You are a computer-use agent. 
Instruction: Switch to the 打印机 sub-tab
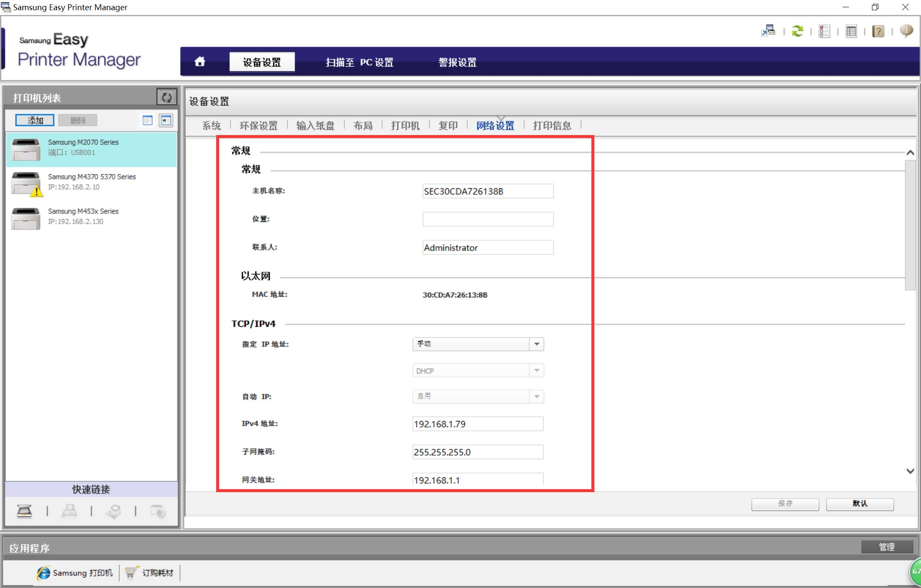[x=405, y=126]
